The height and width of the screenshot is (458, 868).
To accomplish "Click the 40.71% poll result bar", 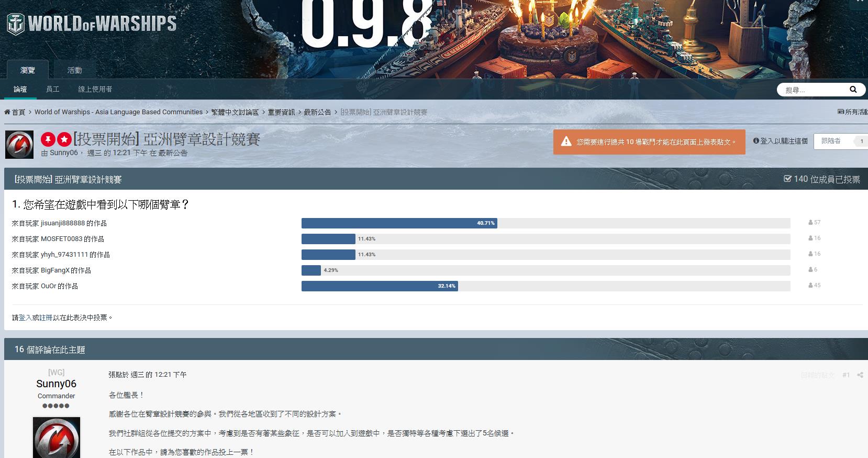I will coord(399,223).
